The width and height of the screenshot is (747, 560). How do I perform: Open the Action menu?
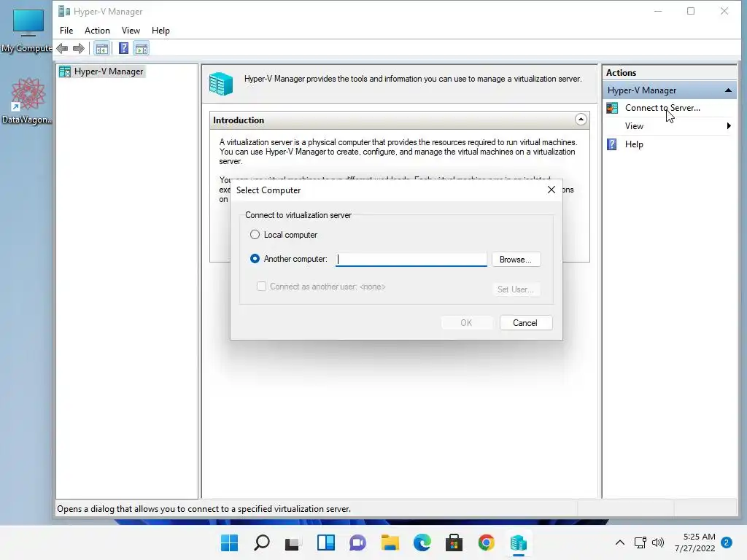pos(97,31)
